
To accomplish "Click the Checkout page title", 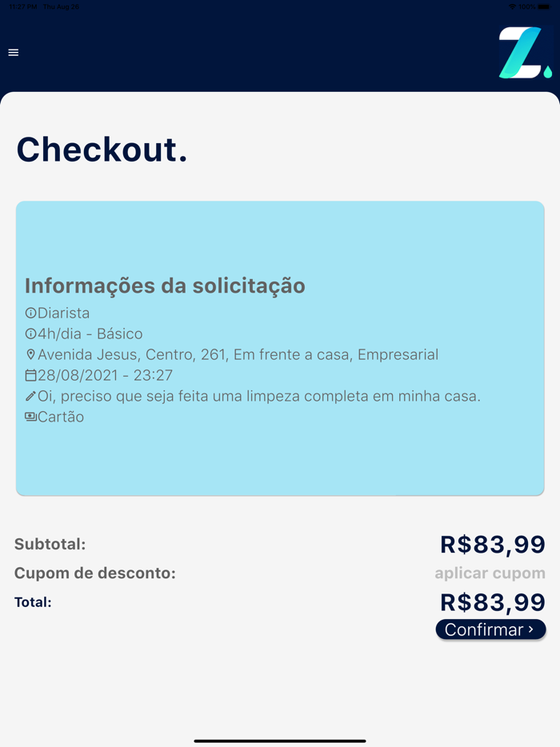I will click(x=102, y=150).
